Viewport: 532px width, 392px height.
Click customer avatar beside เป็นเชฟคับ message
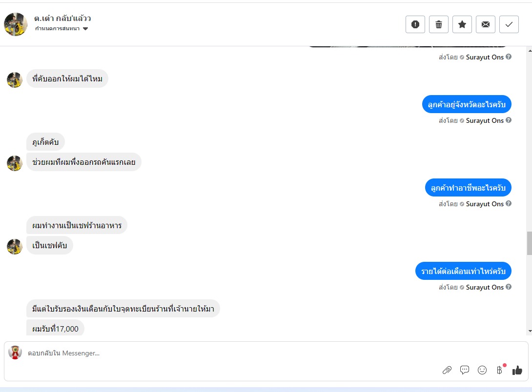pos(15,246)
